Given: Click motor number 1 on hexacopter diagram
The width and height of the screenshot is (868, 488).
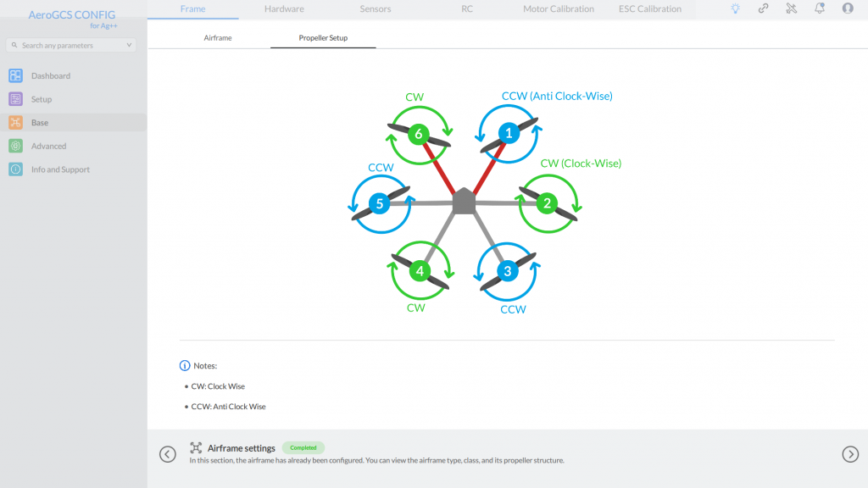Looking at the screenshot, I should 509,133.
